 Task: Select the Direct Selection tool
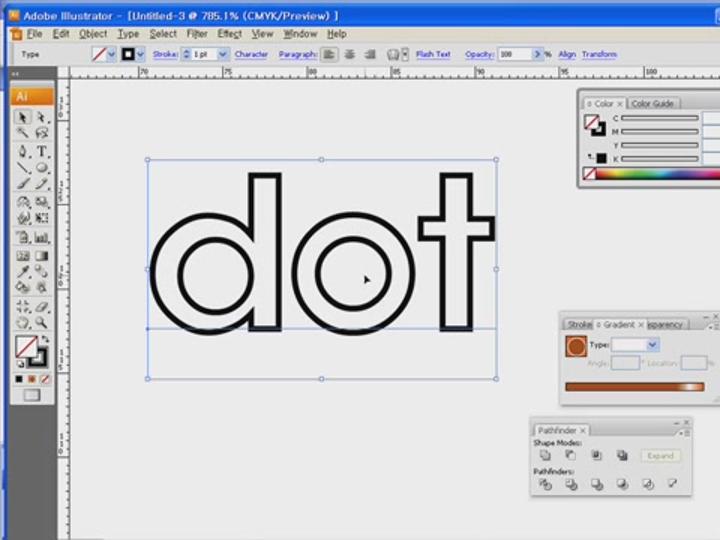pos(41,118)
